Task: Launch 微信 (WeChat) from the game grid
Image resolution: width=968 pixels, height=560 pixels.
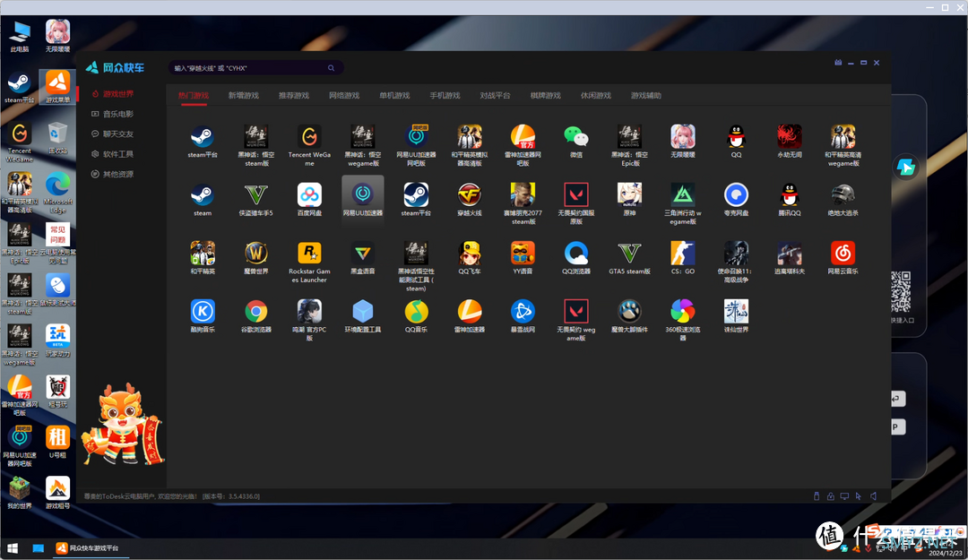Action: click(x=576, y=136)
